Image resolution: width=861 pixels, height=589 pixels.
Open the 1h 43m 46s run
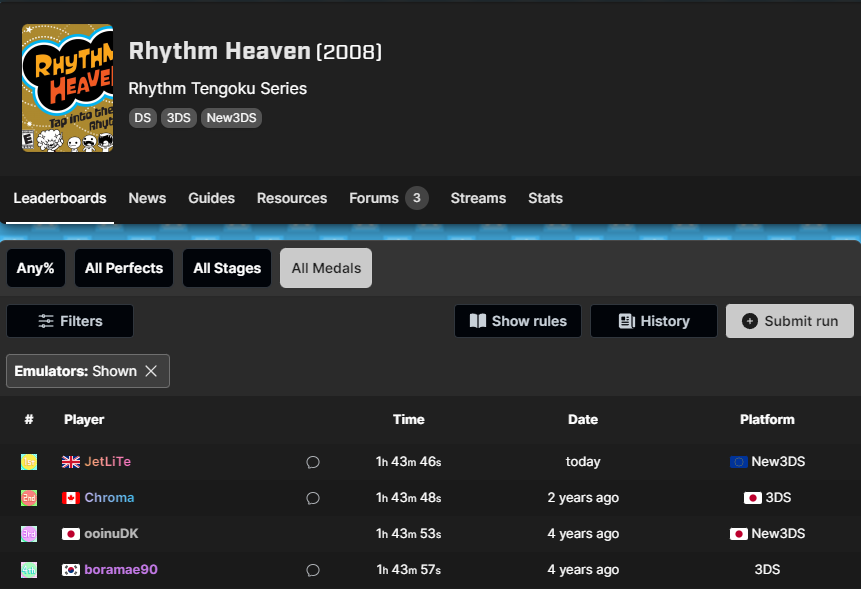pyautogui.click(x=409, y=462)
